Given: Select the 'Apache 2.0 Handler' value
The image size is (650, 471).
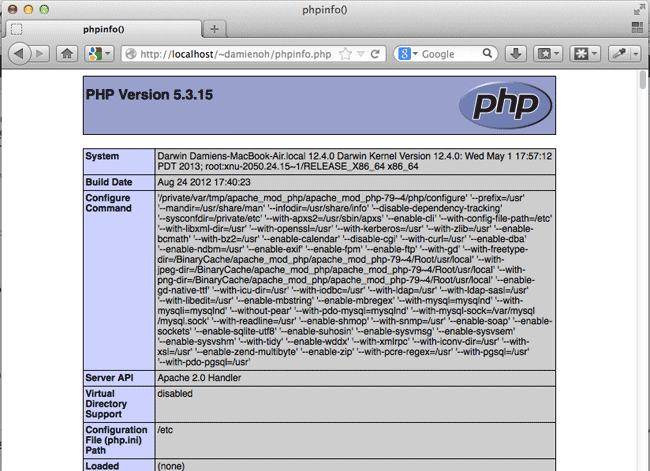Looking at the screenshot, I should [199, 378].
